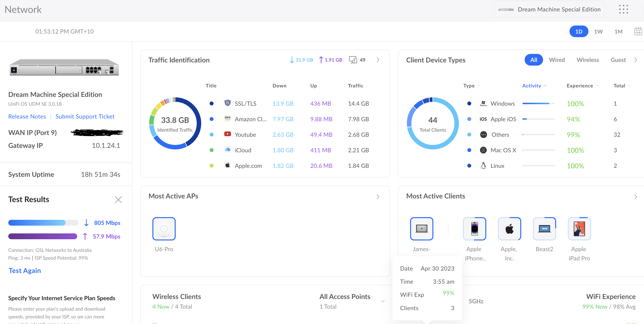Open the Release Notes link
Image resolution: width=644 pixels, height=324 pixels.
pos(27,116)
